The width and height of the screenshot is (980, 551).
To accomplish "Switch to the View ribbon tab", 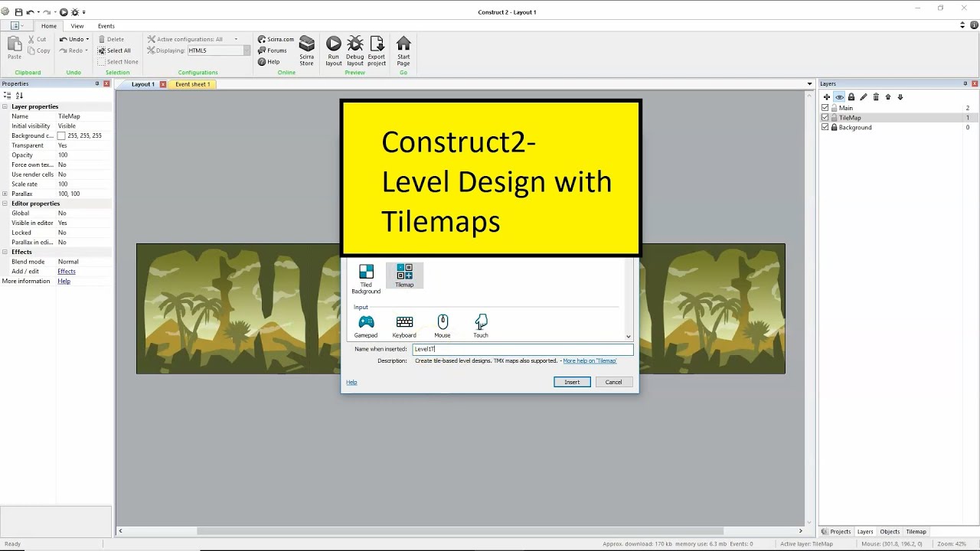I will point(77,26).
